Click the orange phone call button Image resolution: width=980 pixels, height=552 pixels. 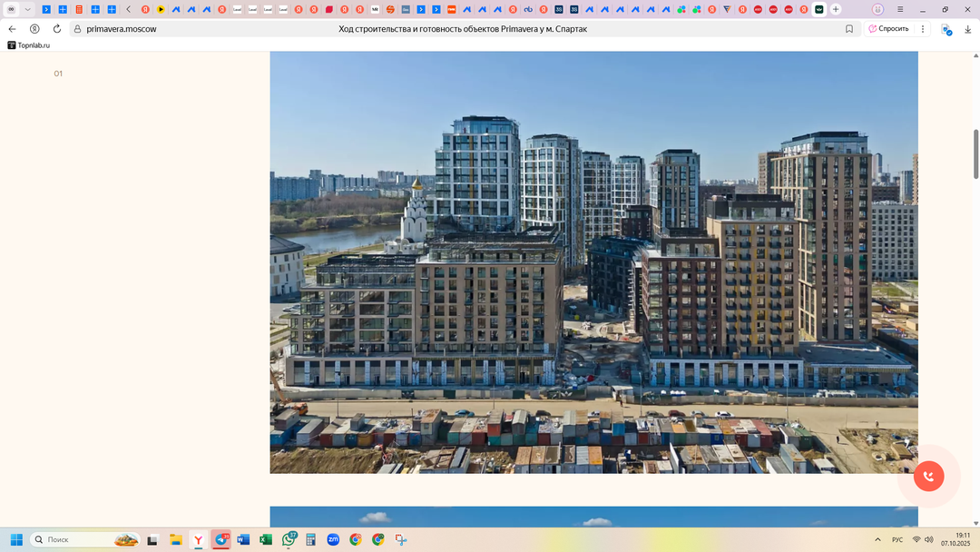pos(928,476)
